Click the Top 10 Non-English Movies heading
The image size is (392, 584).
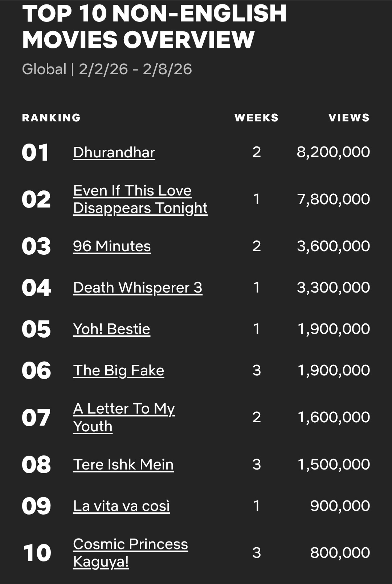(x=154, y=26)
